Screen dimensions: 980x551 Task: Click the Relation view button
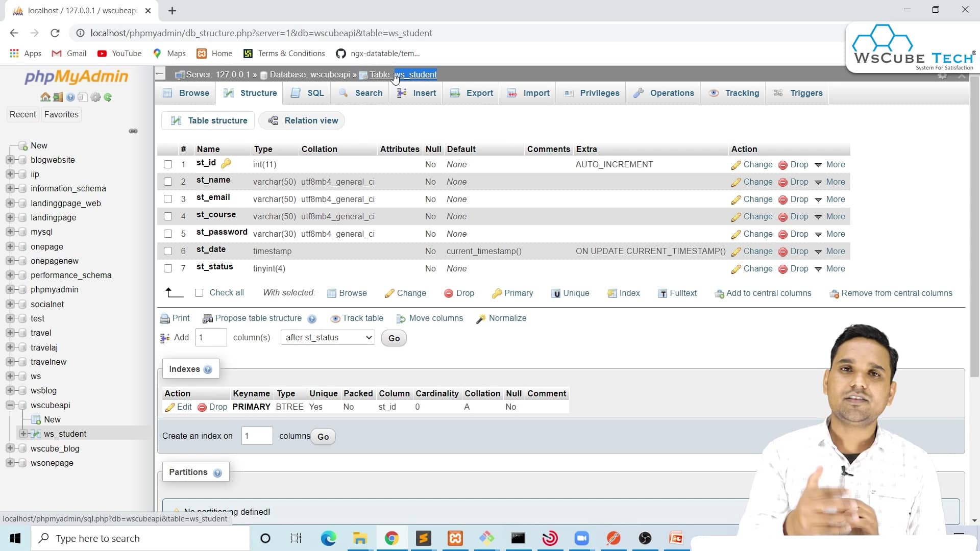pos(302,121)
